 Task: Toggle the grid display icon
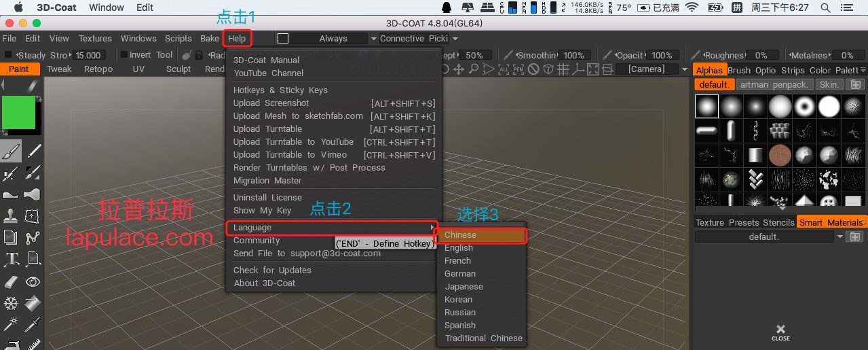563,69
